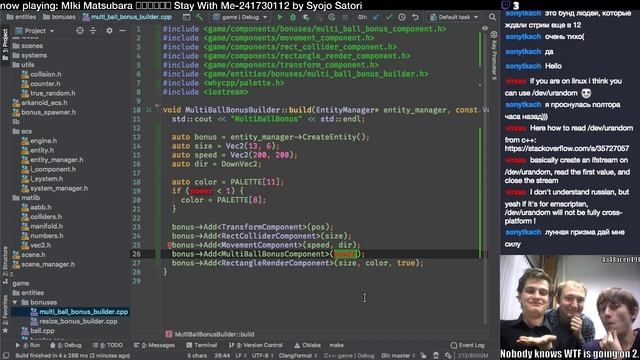Click red power variable on line 19
The image size is (640, 360).
[x=201, y=191]
